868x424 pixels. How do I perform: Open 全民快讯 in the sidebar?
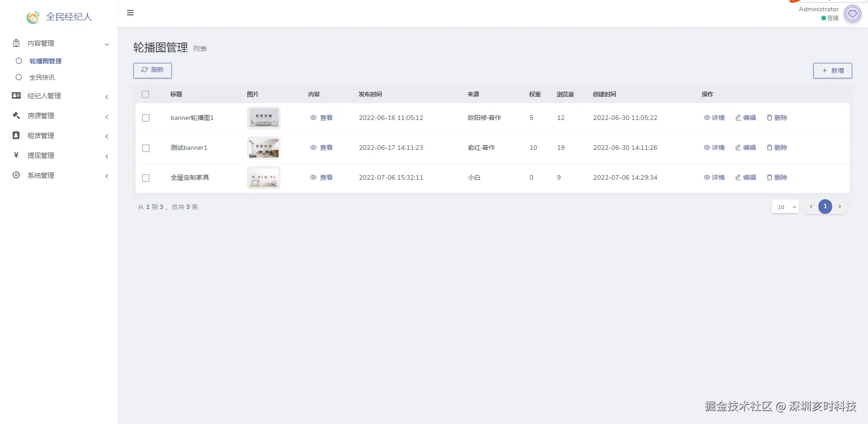pos(42,77)
